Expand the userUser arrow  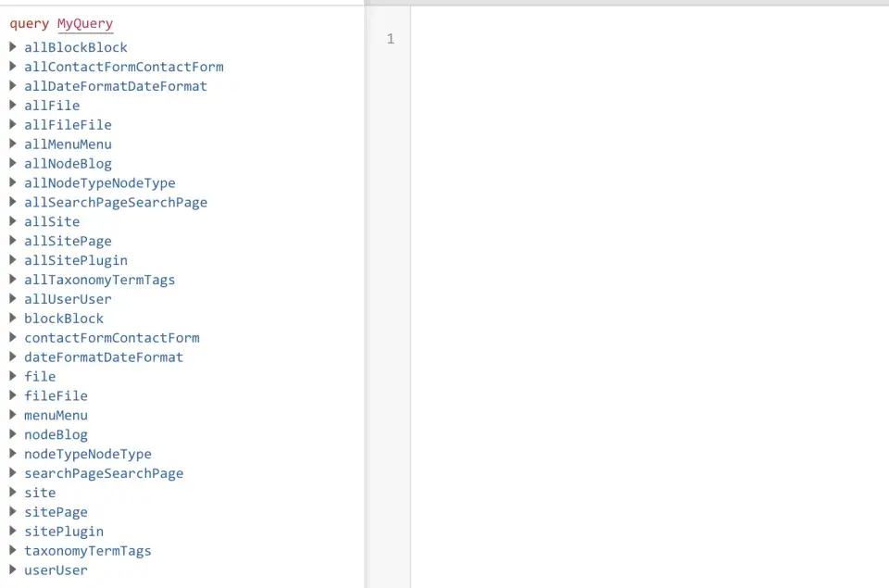pyautogui.click(x=12, y=569)
